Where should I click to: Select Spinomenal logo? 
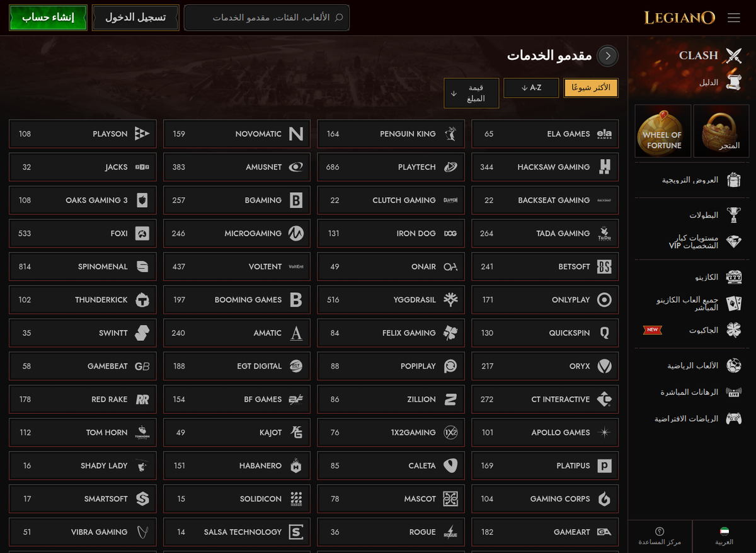tap(142, 266)
